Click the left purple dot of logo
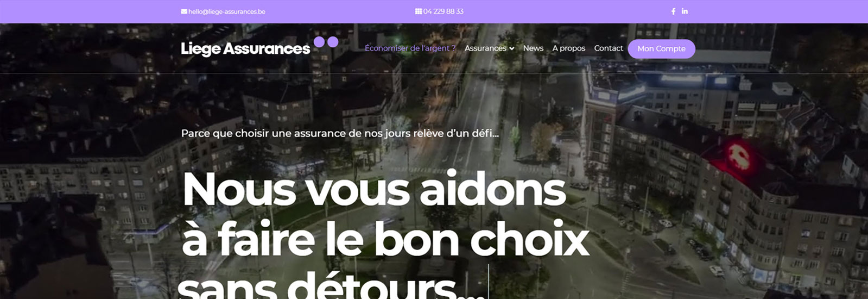 [x=319, y=42]
